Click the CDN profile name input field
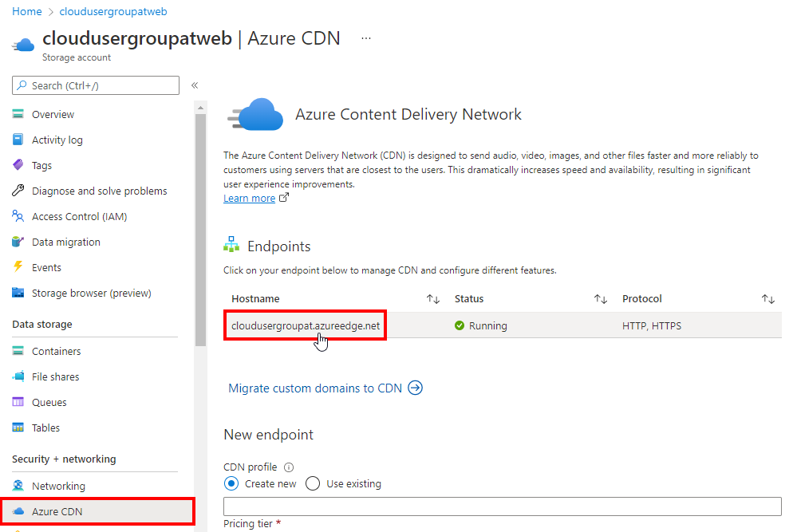789x532 pixels. pyautogui.click(x=502, y=506)
